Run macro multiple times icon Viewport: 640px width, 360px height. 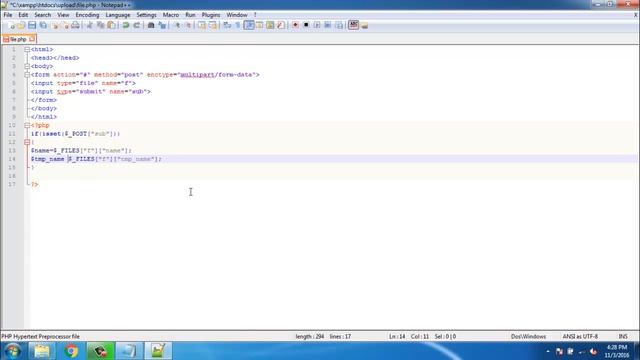point(328,25)
